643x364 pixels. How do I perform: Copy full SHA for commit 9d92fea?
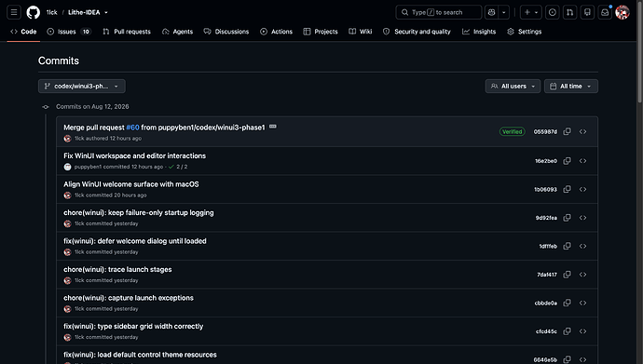[568, 218]
